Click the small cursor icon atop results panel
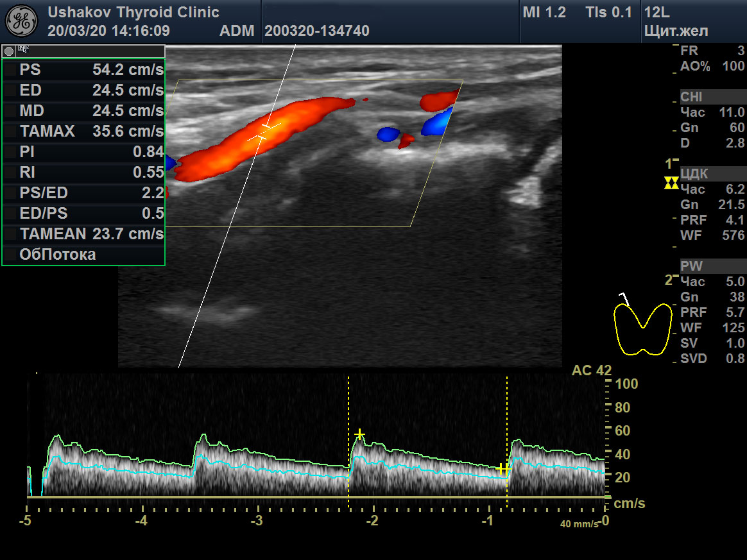The height and width of the screenshot is (560, 747). click(24, 49)
